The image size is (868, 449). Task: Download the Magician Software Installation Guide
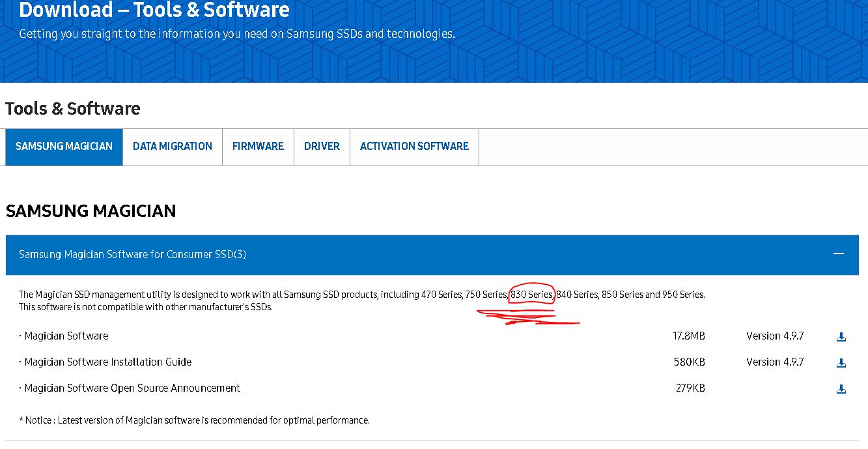tap(841, 363)
